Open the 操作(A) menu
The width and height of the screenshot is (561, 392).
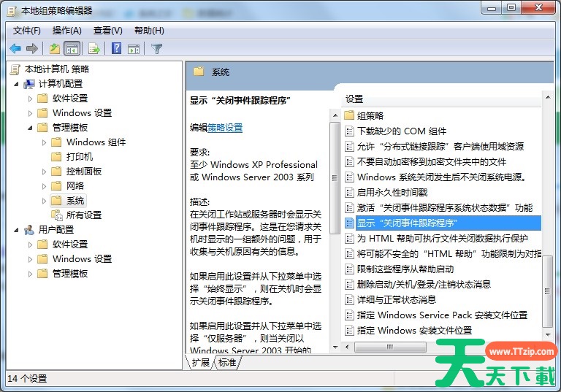67,31
